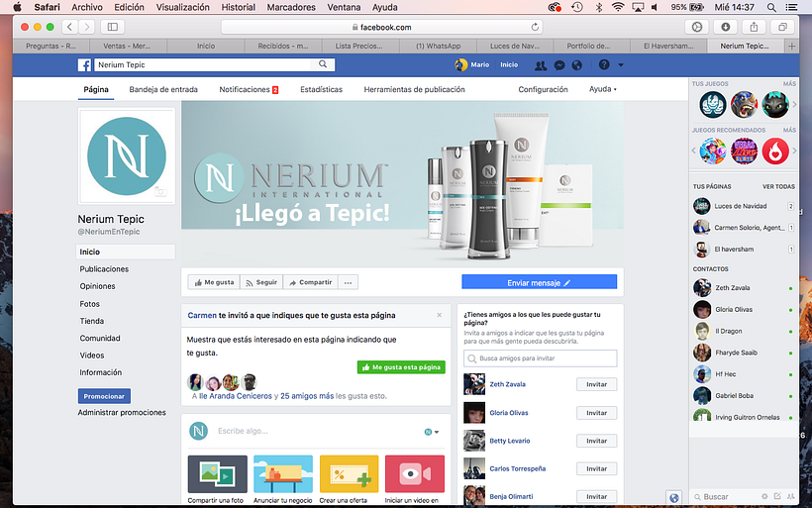
Task: Open the Historial menu
Action: tap(239, 7)
